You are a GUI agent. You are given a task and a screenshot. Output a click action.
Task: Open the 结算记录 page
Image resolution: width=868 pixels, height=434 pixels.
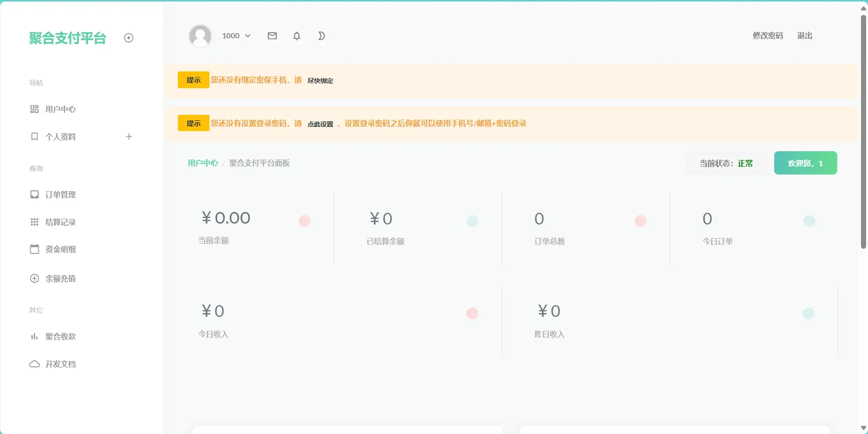pos(60,222)
